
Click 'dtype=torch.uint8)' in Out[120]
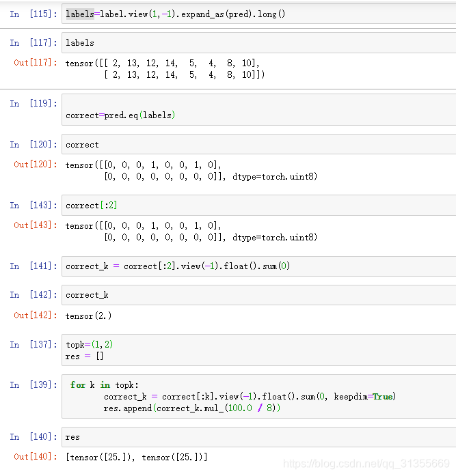click(x=275, y=177)
